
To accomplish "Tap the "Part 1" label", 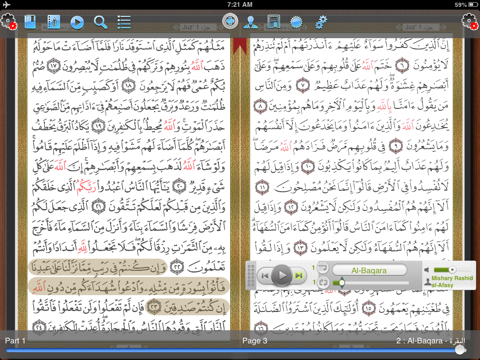I will click(x=15, y=340).
